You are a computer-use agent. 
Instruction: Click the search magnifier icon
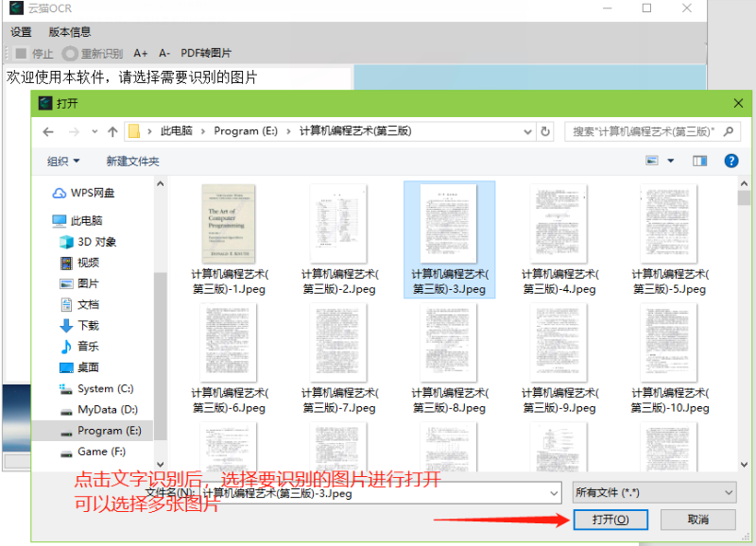(x=729, y=131)
